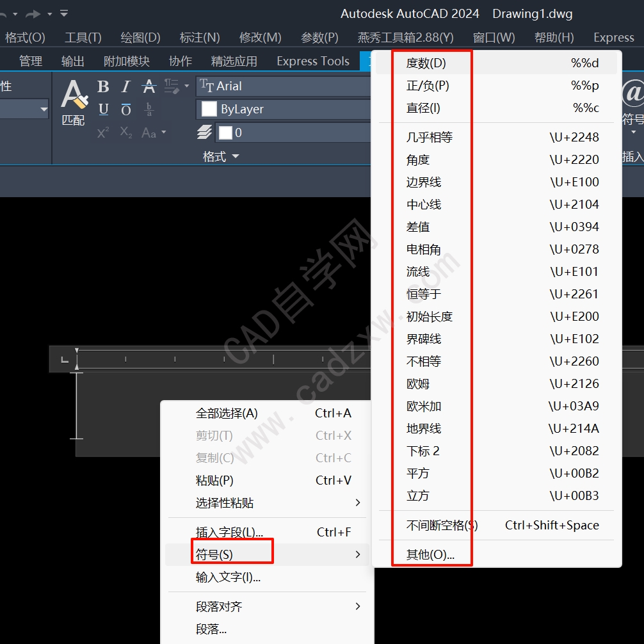Switch to the 管理 ribbon tab
The height and width of the screenshot is (644, 644).
click(30, 61)
